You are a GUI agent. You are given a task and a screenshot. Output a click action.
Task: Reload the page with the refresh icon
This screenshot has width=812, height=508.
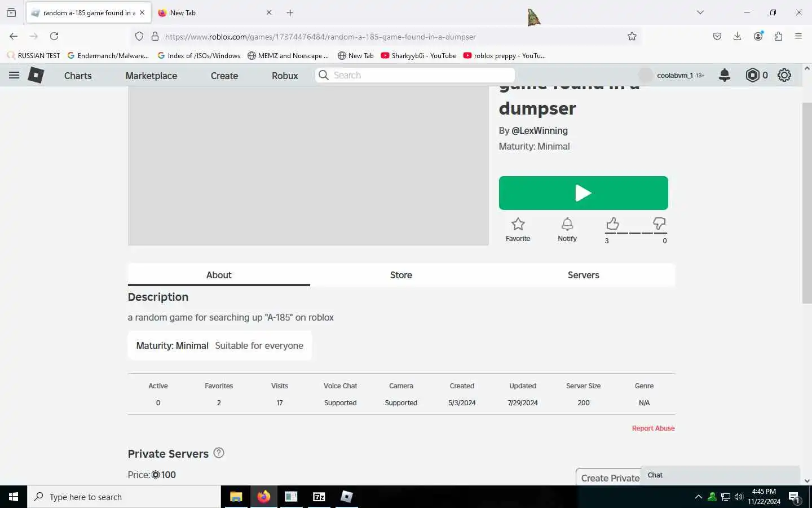coord(54,36)
